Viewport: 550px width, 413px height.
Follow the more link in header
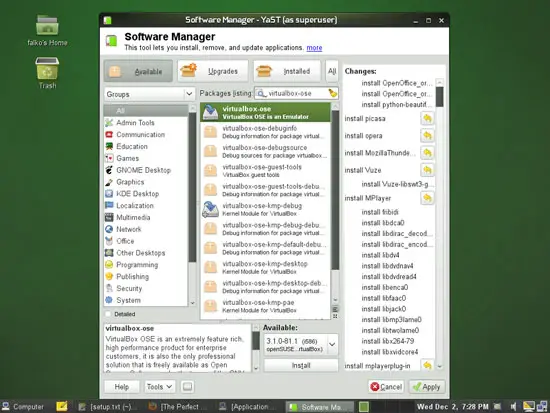click(x=314, y=48)
